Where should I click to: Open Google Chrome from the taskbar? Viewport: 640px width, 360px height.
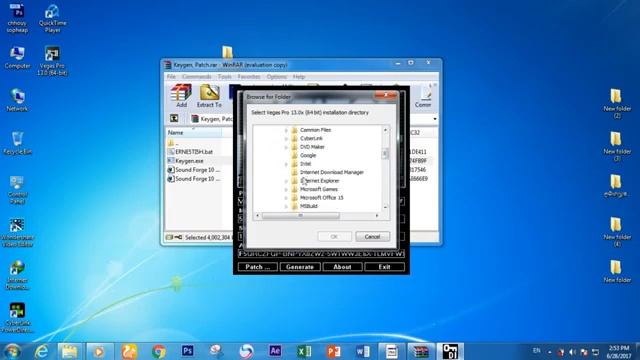tap(158, 351)
